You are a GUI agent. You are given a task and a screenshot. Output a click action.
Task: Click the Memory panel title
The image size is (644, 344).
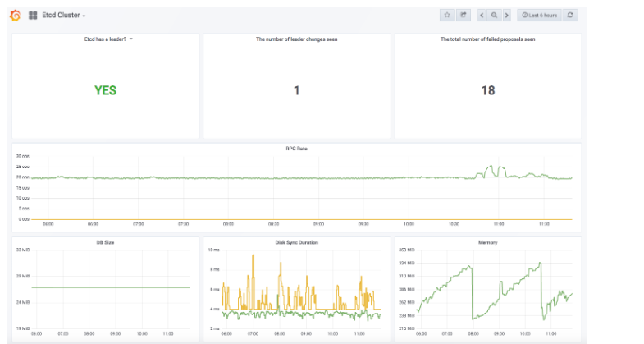487,242
